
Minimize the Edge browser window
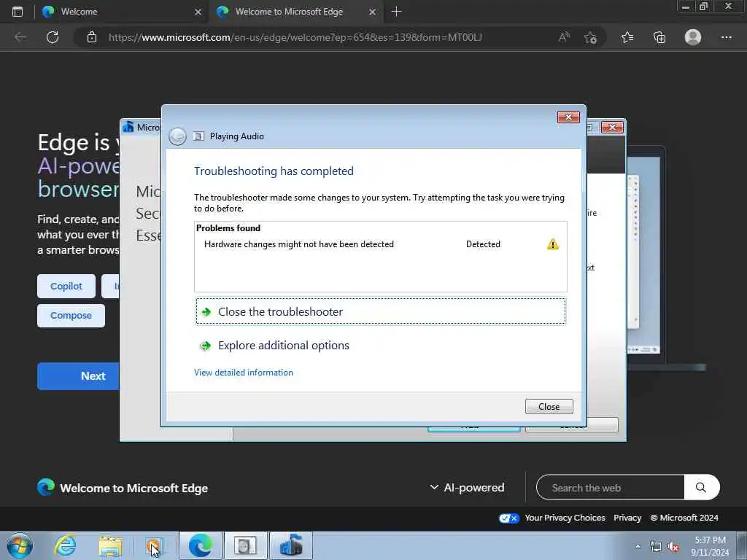686,7
